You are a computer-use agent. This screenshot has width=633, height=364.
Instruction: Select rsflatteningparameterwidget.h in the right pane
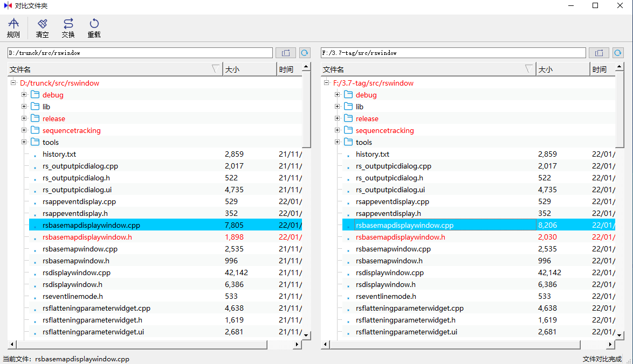coord(405,320)
